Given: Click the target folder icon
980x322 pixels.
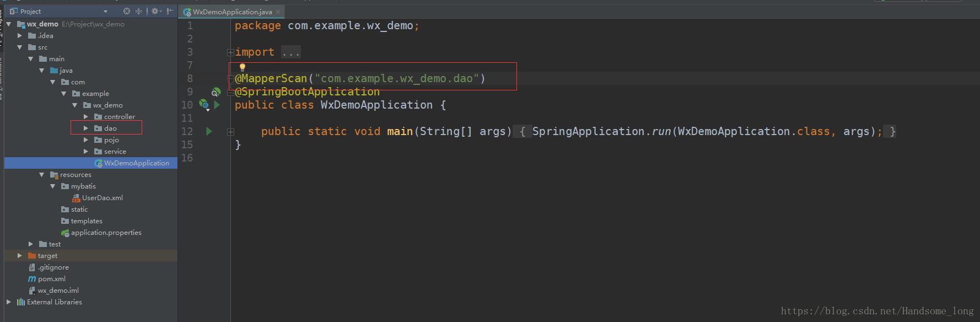Looking at the screenshot, I should [32, 256].
